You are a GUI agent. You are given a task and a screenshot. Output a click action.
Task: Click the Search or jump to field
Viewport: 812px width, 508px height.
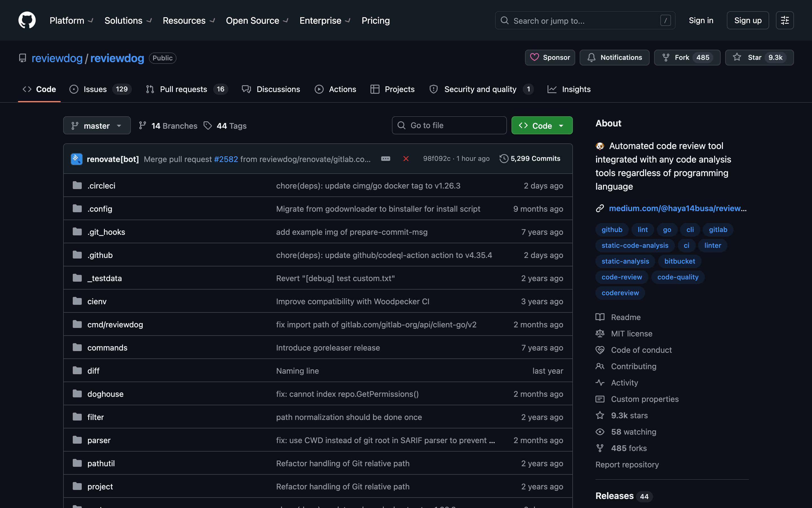[x=585, y=21]
